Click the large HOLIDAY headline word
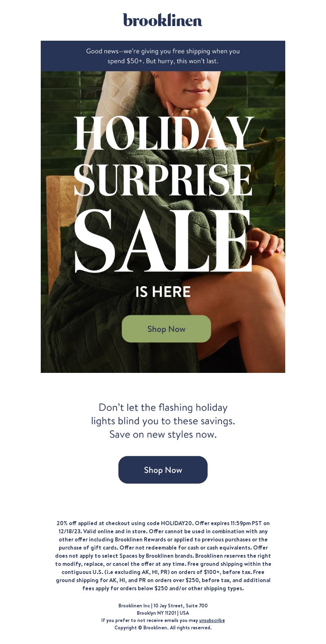The width and height of the screenshot is (326, 644). (164, 134)
